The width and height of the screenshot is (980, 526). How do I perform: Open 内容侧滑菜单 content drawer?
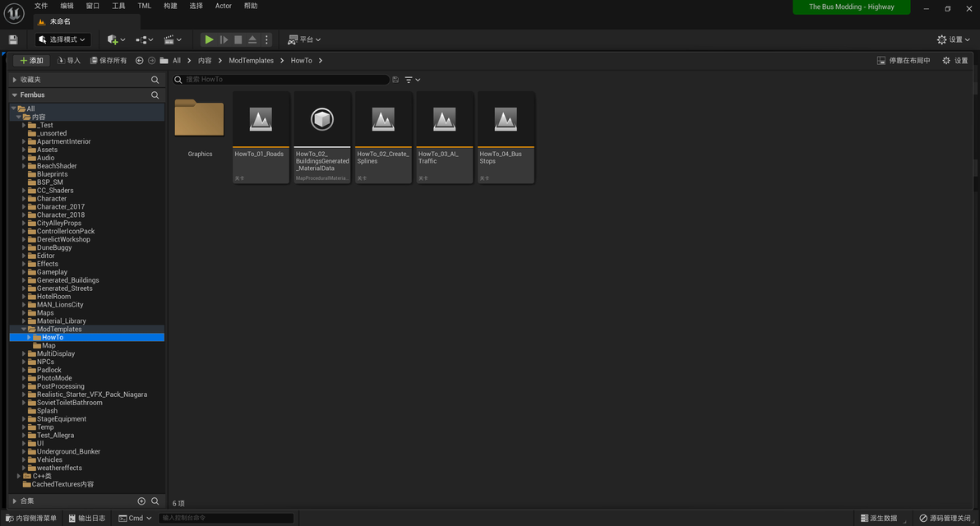coord(31,518)
